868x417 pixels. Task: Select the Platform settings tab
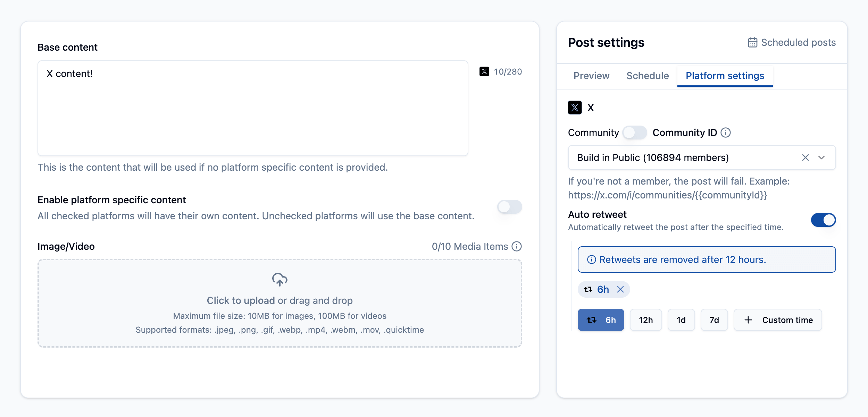[725, 76]
